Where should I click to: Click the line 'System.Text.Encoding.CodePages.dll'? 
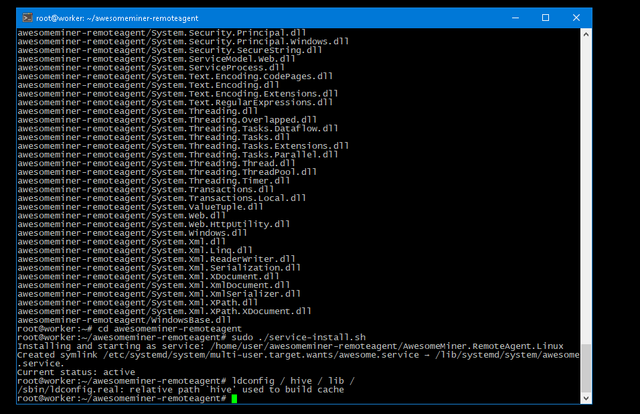(175, 76)
